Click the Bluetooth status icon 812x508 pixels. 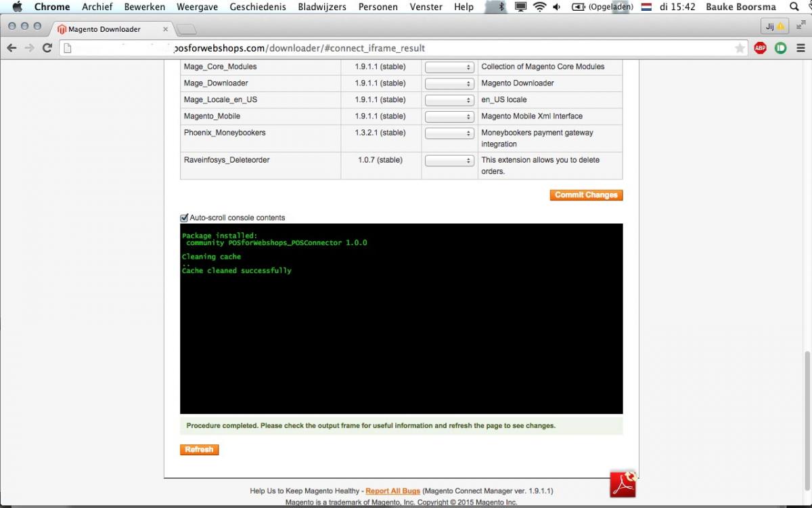501,7
